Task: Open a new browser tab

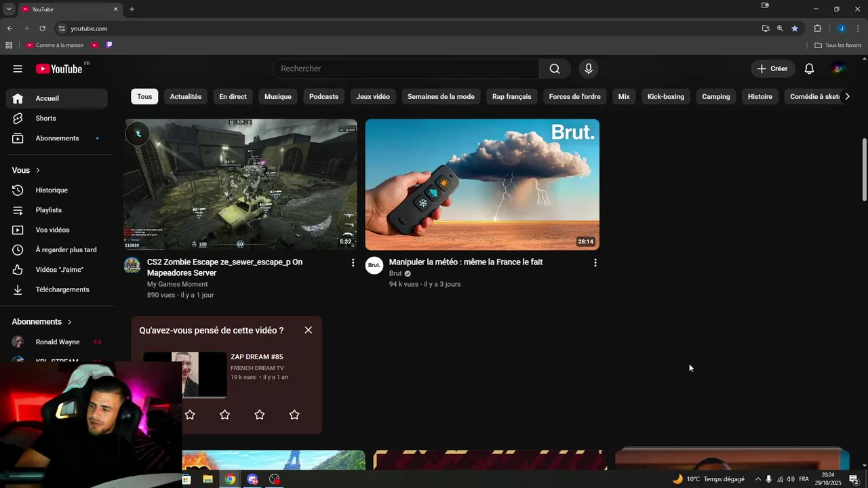Action: [x=132, y=9]
